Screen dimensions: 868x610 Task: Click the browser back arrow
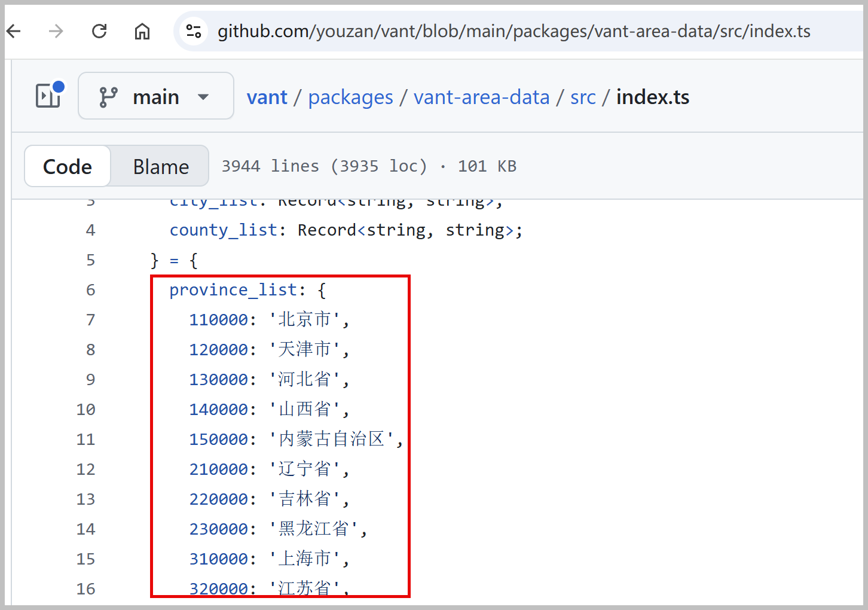(x=14, y=31)
